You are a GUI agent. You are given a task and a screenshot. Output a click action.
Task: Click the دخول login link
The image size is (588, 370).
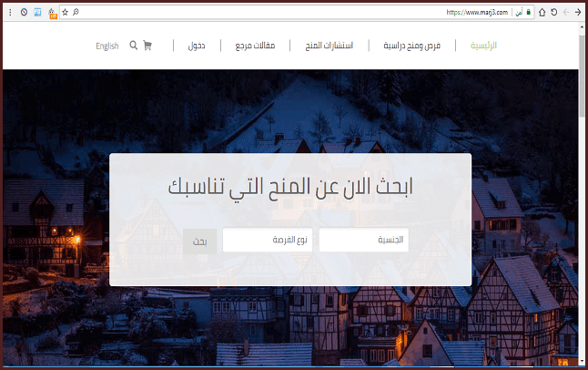[x=196, y=46]
